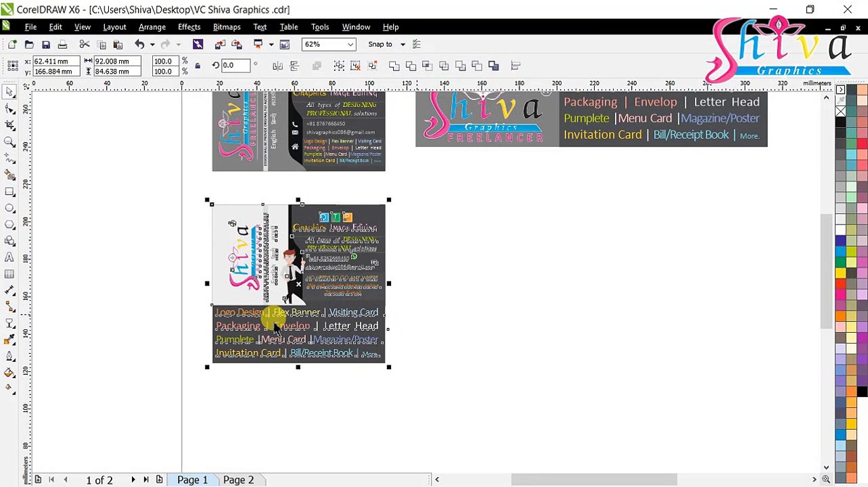Click the Copy icon
This screenshot has height=487, width=868.
coord(101,45)
